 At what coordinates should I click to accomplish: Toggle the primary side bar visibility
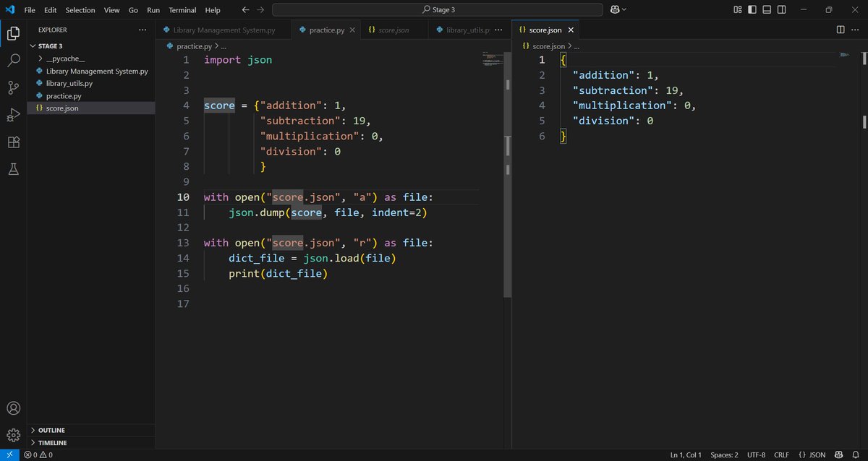click(x=752, y=10)
